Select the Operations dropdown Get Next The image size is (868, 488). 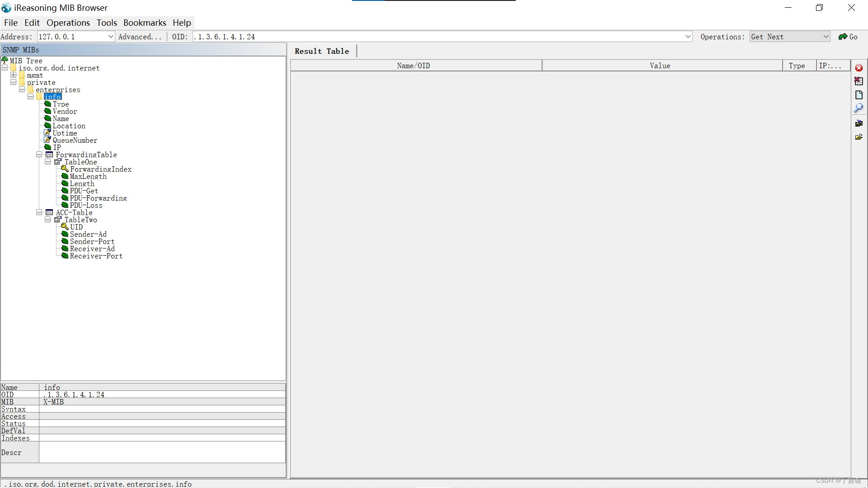(x=790, y=37)
